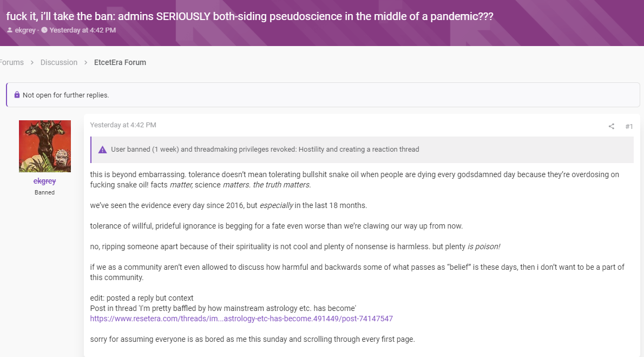Open the struck-through ekgrey username under avatar

pyautogui.click(x=45, y=181)
